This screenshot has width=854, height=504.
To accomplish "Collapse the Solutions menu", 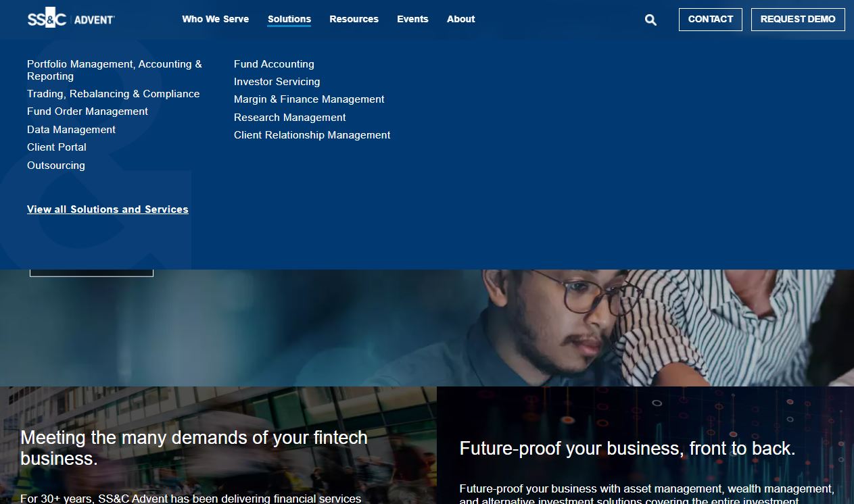I will pos(289,19).
